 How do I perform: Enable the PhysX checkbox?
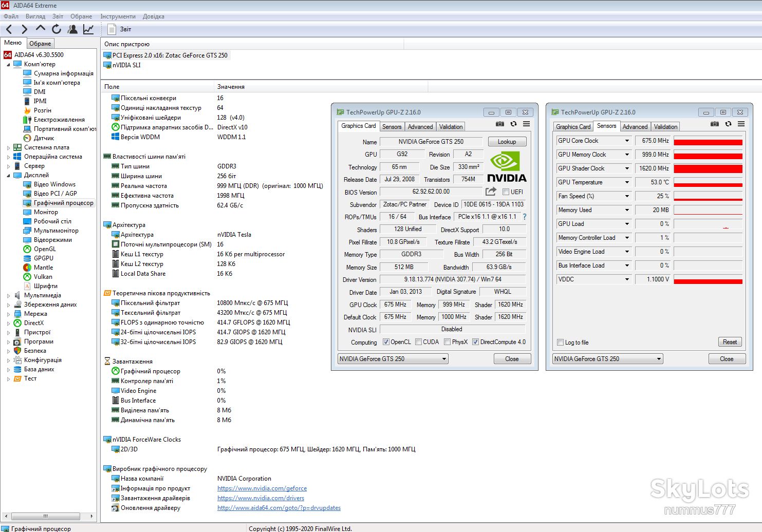[448, 342]
